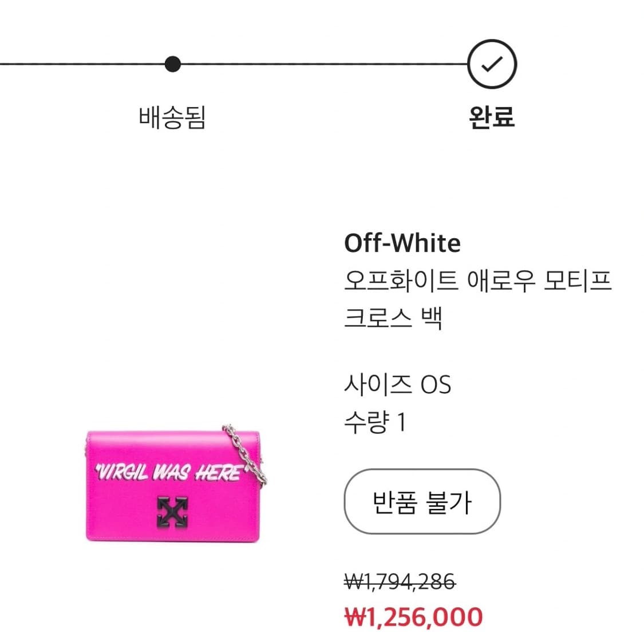This screenshot has height=644, width=644.
Task: Select the 배송됨 status label
Action: 173,117
